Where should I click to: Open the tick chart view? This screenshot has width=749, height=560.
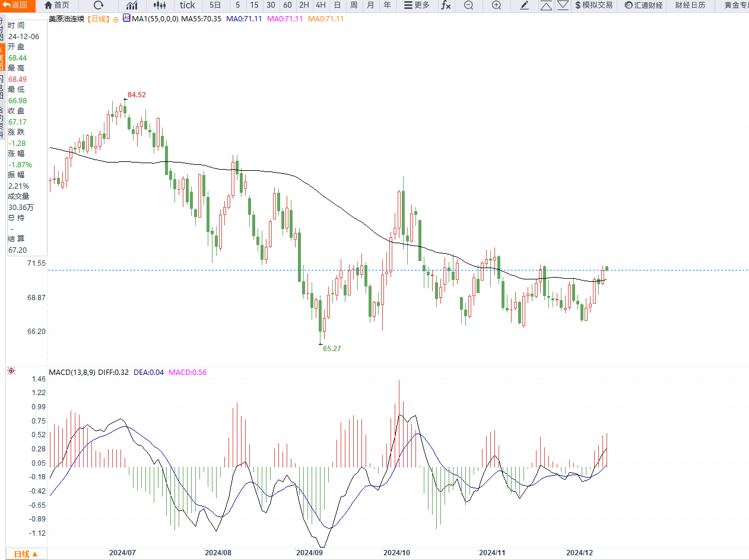click(188, 5)
